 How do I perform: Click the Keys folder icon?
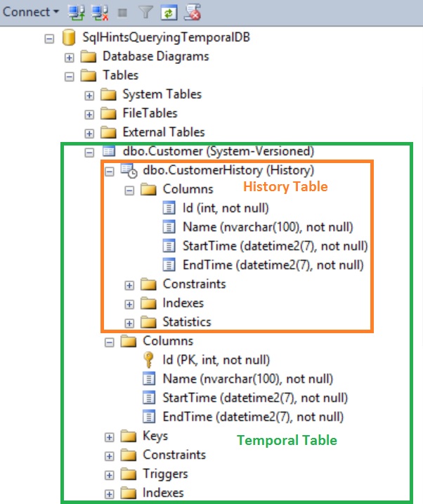click(x=129, y=437)
